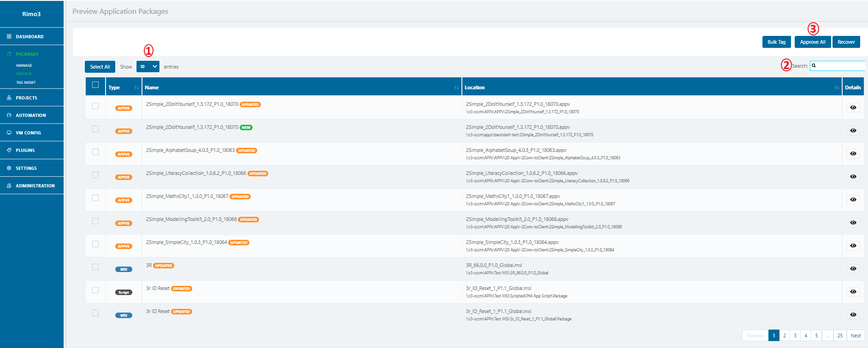Image resolution: width=868 pixels, height=348 pixels.
Task: Sort the table by Location column
Action: click(x=652, y=87)
